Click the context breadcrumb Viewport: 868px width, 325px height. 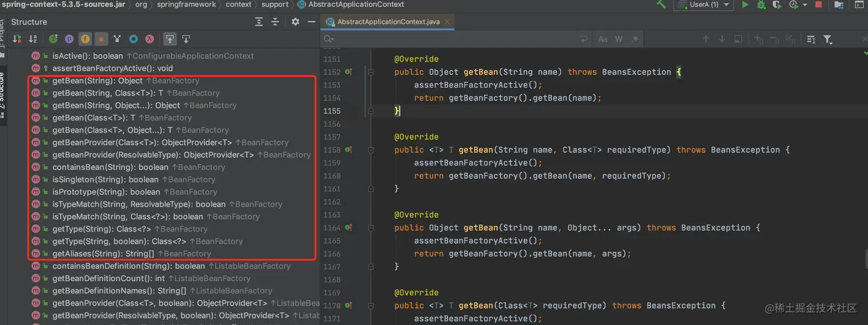click(x=238, y=4)
